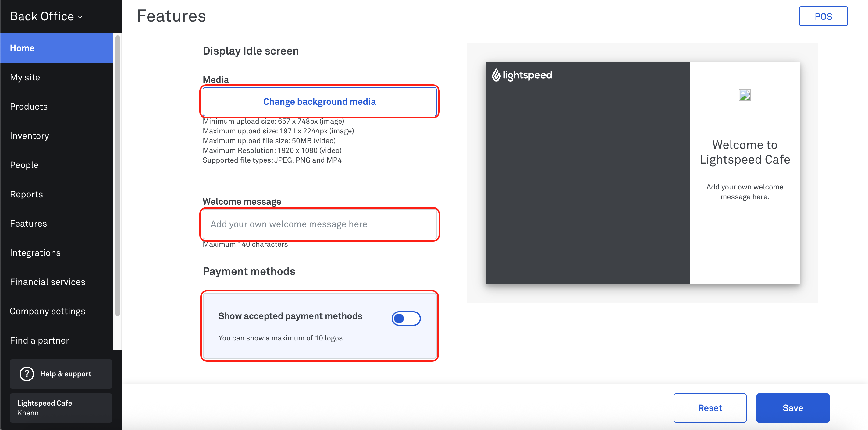
Task: Open the POS button
Action: pyautogui.click(x=823, y=16)
